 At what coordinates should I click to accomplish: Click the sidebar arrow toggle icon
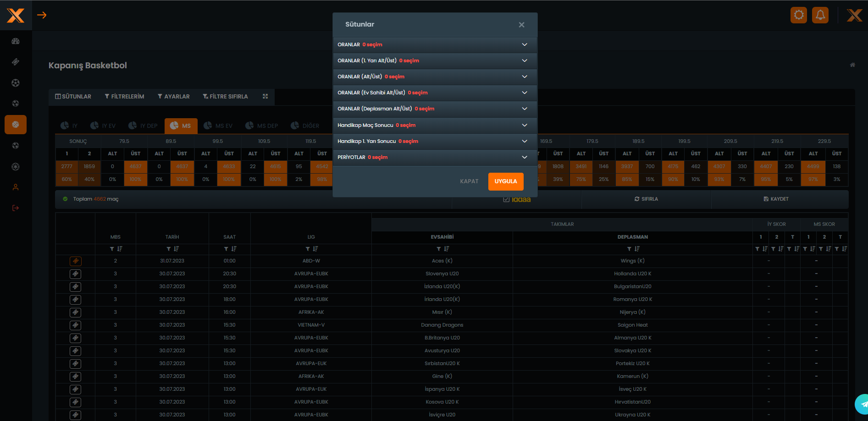[42, 15]
